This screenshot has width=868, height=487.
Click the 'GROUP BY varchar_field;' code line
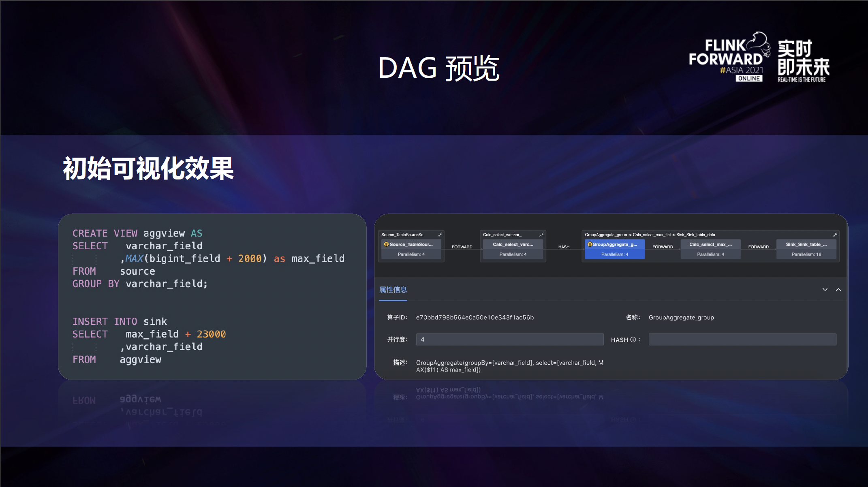point(140,284)
